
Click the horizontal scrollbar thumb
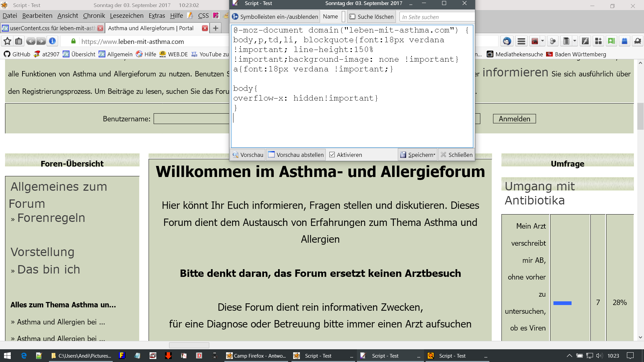coord(189,345)
